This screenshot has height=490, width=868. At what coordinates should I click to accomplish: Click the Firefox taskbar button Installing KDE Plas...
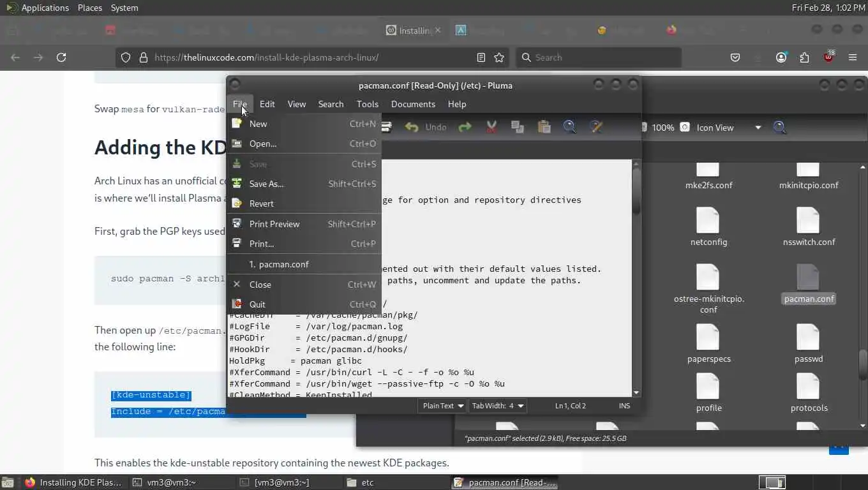click(73, 482)
